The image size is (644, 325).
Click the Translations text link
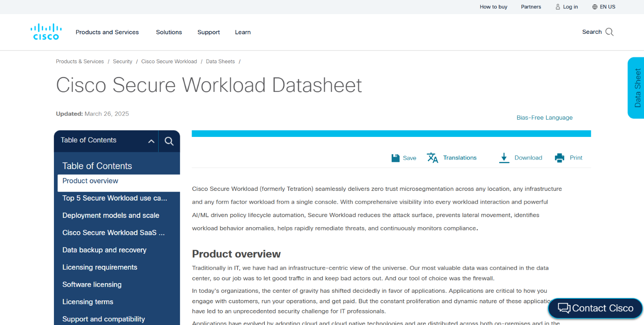460,158
